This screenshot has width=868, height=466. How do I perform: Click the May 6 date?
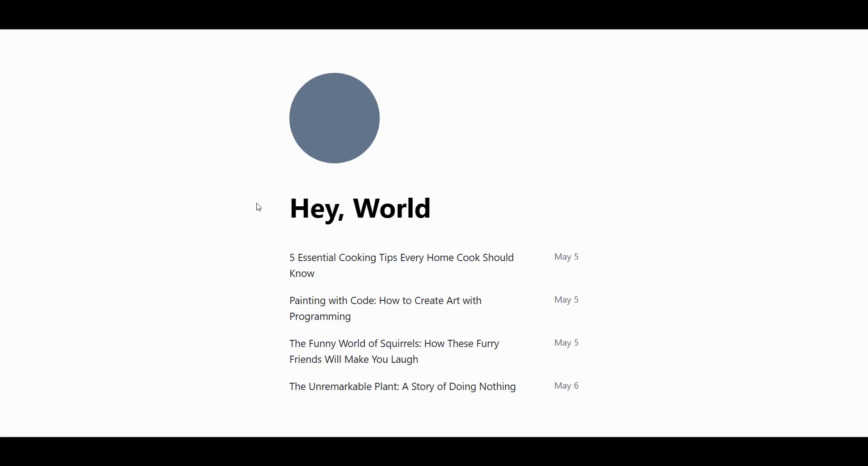click(566, 385)
